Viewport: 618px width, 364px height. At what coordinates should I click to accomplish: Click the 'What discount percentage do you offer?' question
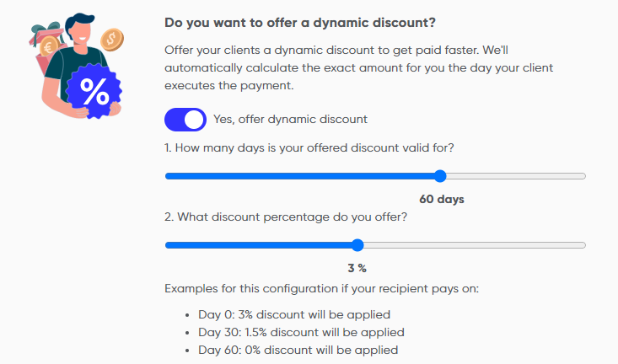(x=286, y=217)
